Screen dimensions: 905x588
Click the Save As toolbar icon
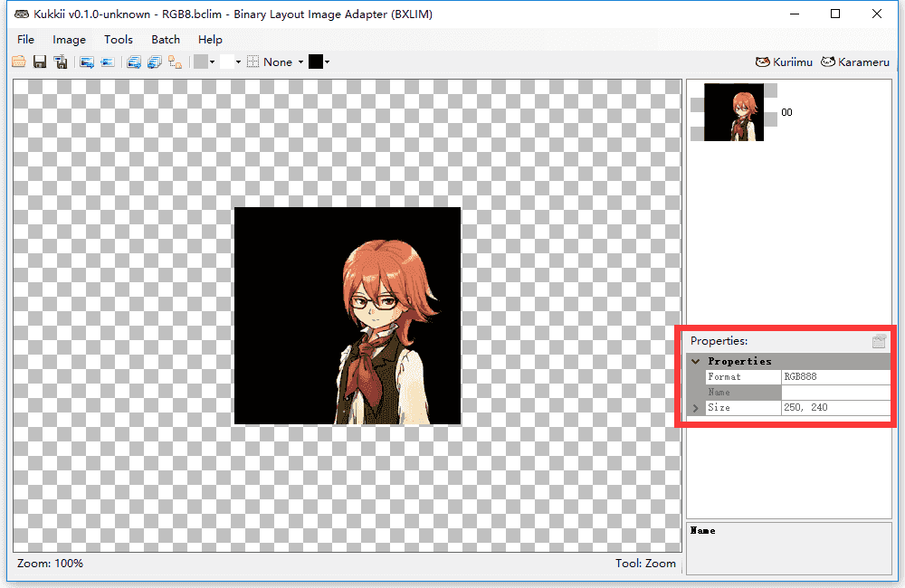click(60, 62)
